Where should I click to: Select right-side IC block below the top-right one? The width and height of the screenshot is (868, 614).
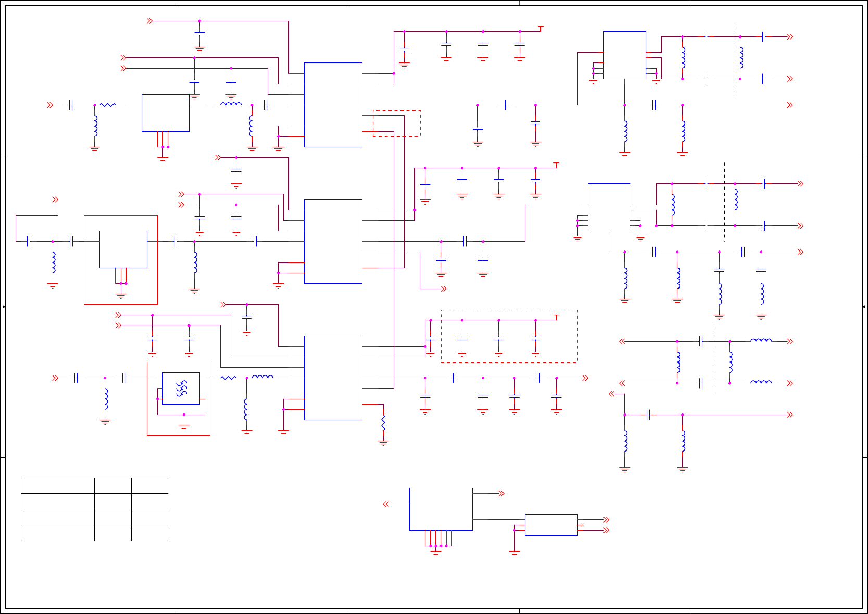[x=609, y=207]
